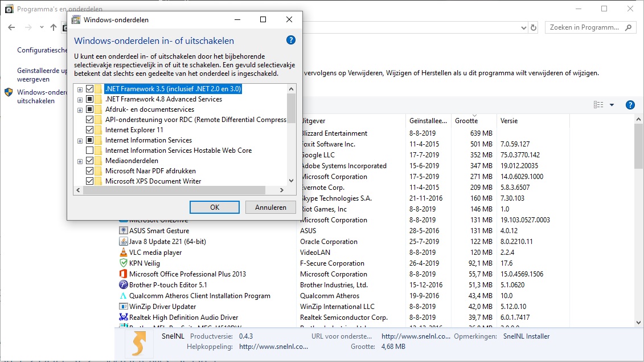Click the KPN Veilig shield icon
Image resolution: width=644 pixels, height=362 pixels.
[x=123, y=263]
